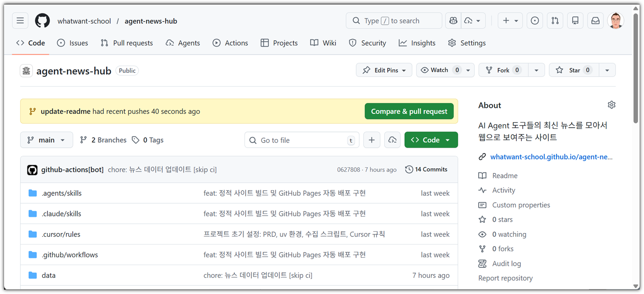644x294 pixels.
Task: Switch to the Settings tab
Action: pyautogui.click(x=467, y=43)
